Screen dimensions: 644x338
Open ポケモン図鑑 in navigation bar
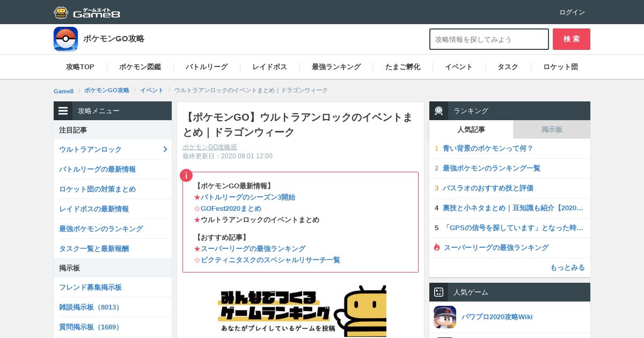pyautogui.click(x=140, y=67)
